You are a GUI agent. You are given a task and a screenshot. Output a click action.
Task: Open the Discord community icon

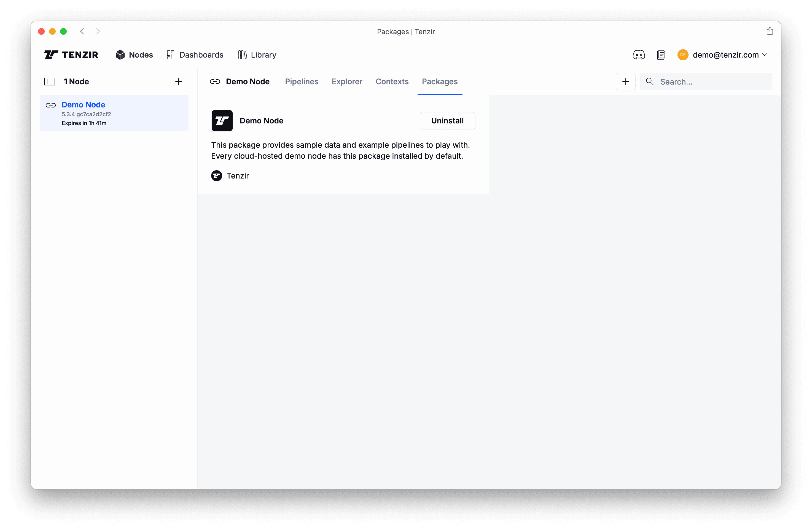[639, 55]
